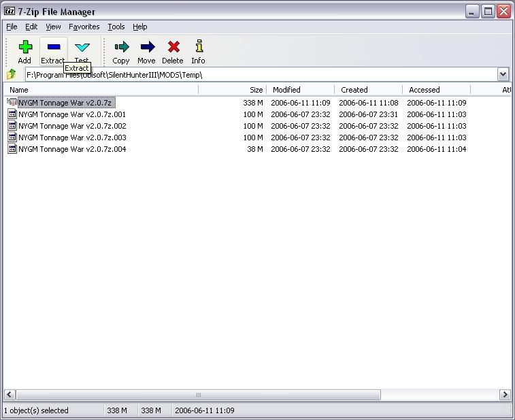Select file NYGM Tonnage War v2.0.7z

click(67, 103)
